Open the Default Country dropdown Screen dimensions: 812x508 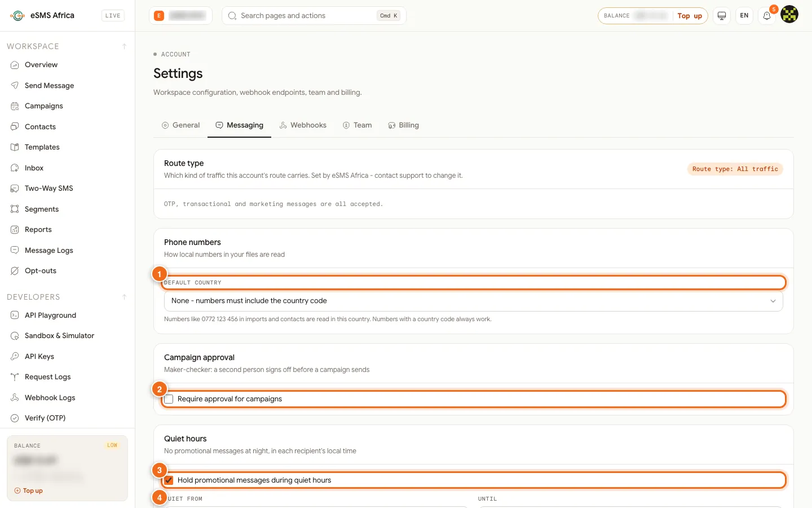[473, 301]
